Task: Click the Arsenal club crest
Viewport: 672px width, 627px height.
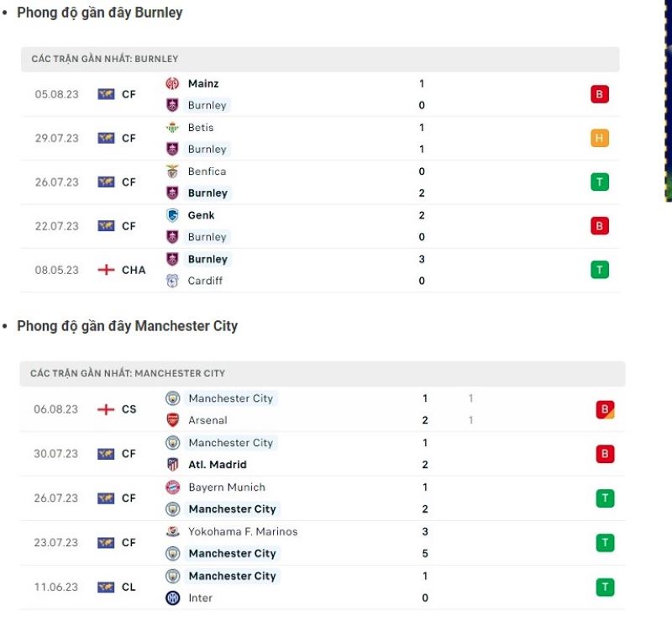Action: 175,420
